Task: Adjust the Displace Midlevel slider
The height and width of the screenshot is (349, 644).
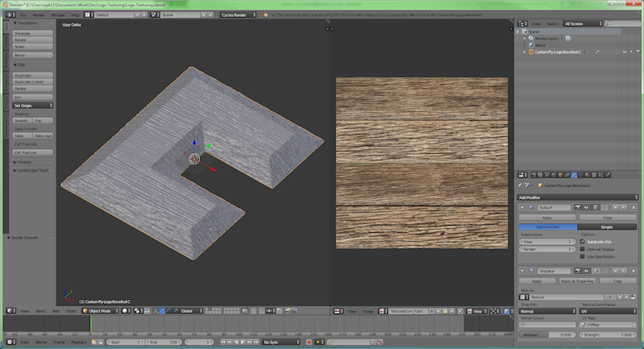Action: tap(546, 334)
